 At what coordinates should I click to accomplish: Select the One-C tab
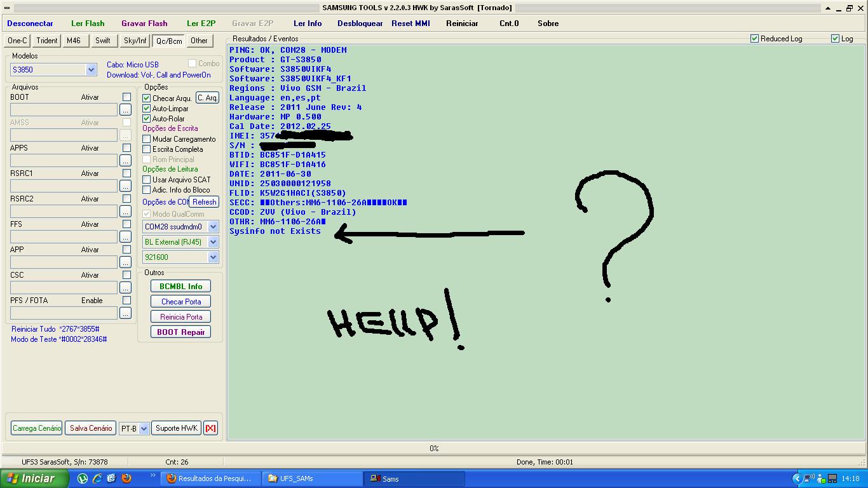(x=17, y=41)
